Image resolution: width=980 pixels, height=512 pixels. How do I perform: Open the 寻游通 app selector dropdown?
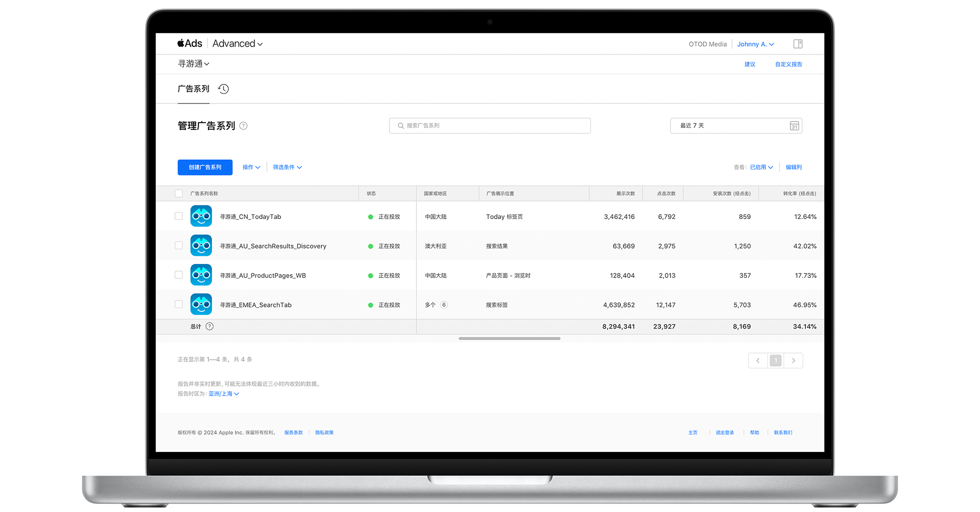193,64
